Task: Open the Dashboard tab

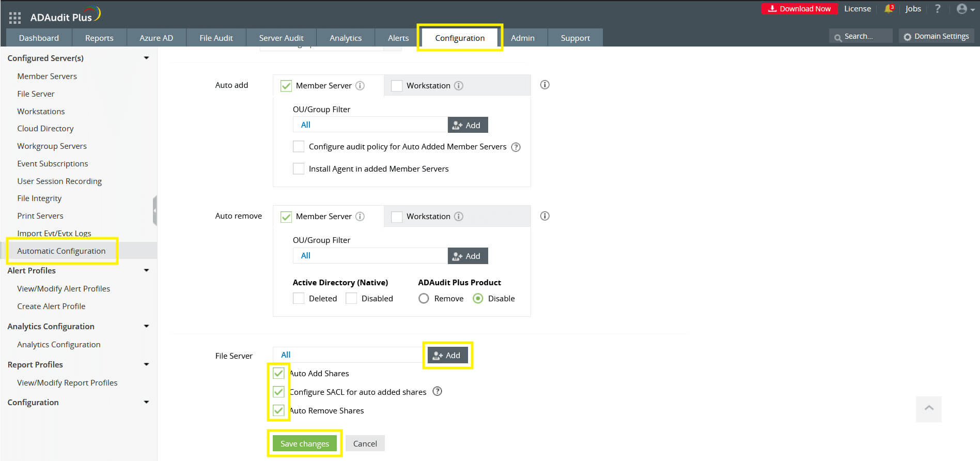Action: 39,38
